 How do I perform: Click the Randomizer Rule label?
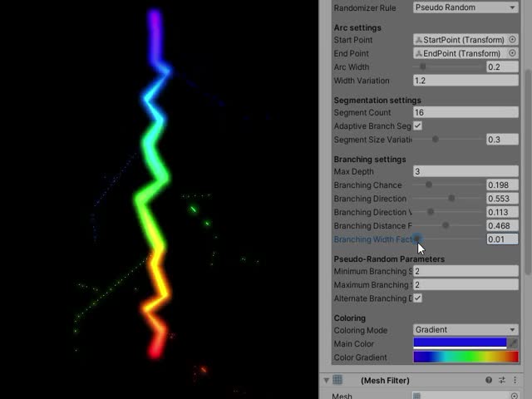pyautogui.click(x=365, y=7)
